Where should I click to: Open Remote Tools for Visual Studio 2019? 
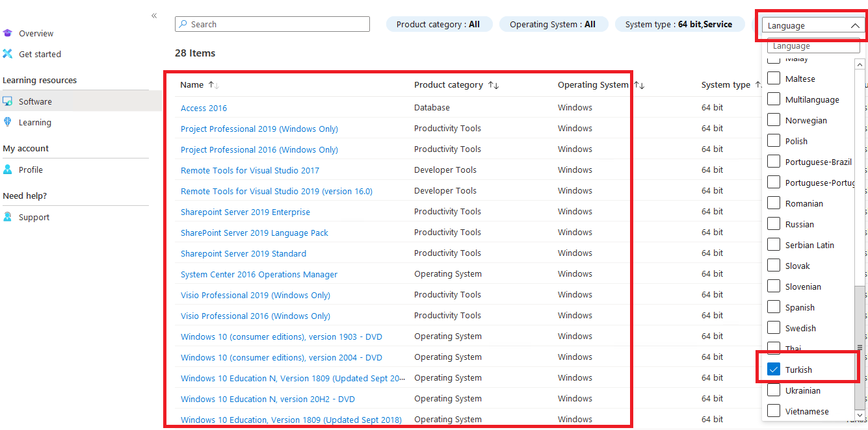[276, 191]
